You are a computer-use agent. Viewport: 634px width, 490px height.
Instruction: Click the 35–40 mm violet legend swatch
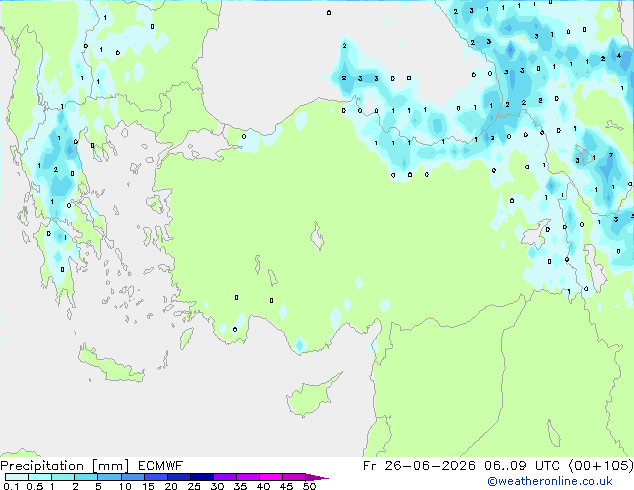coord(247,477)
